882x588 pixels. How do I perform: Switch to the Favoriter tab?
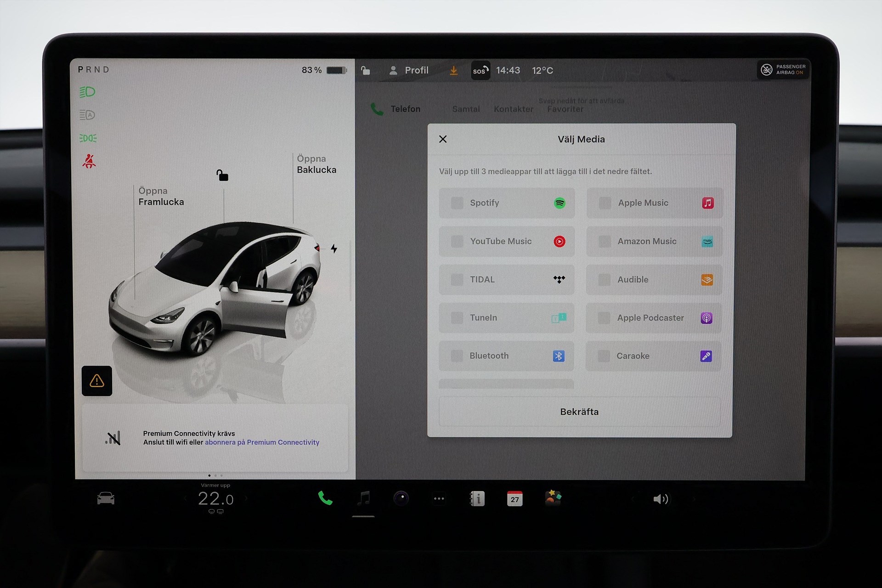565,109
